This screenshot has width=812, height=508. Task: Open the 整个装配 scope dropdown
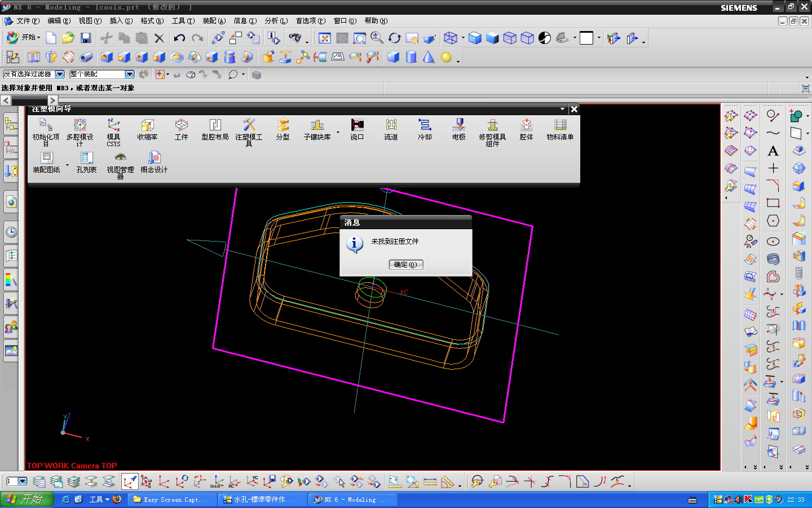[x=129, y=75]
